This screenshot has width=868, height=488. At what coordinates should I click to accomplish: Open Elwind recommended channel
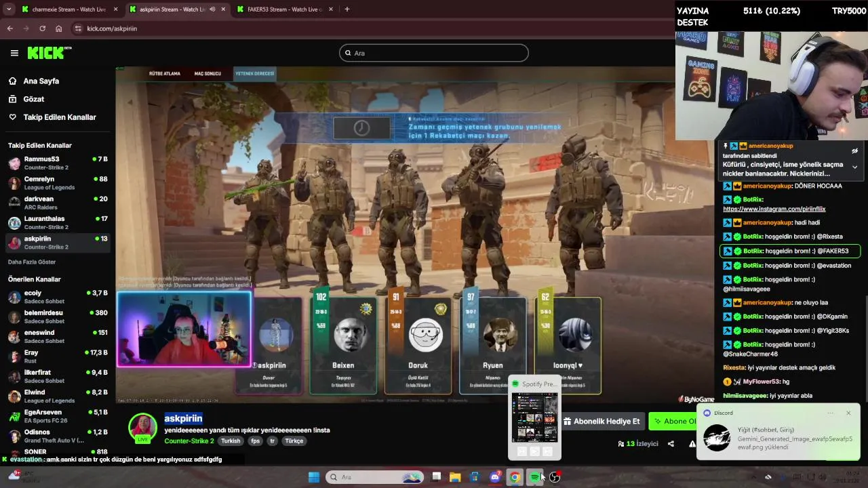pos(58,396)
